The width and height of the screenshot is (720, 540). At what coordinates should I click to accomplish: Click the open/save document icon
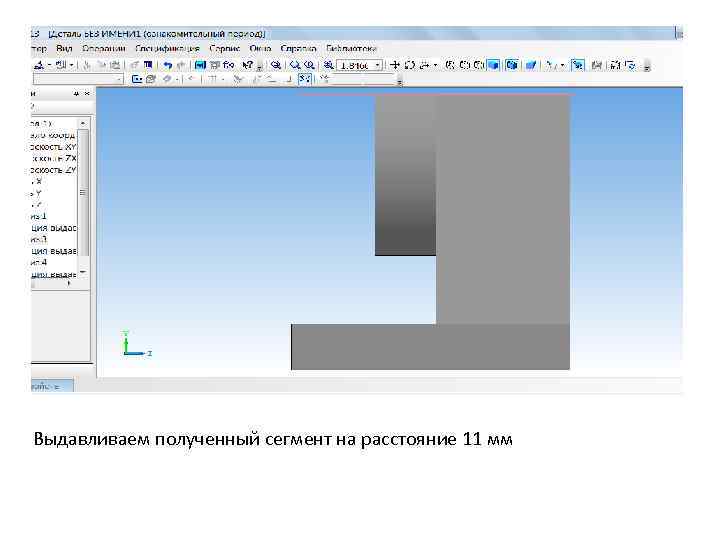[x=61, y=65]
